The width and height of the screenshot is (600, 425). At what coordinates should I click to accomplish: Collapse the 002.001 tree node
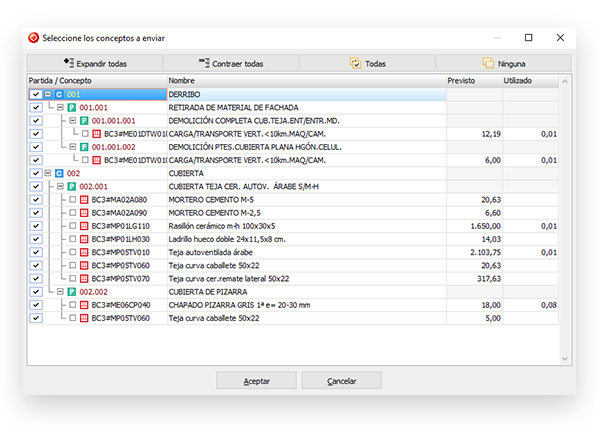(59, 186)
